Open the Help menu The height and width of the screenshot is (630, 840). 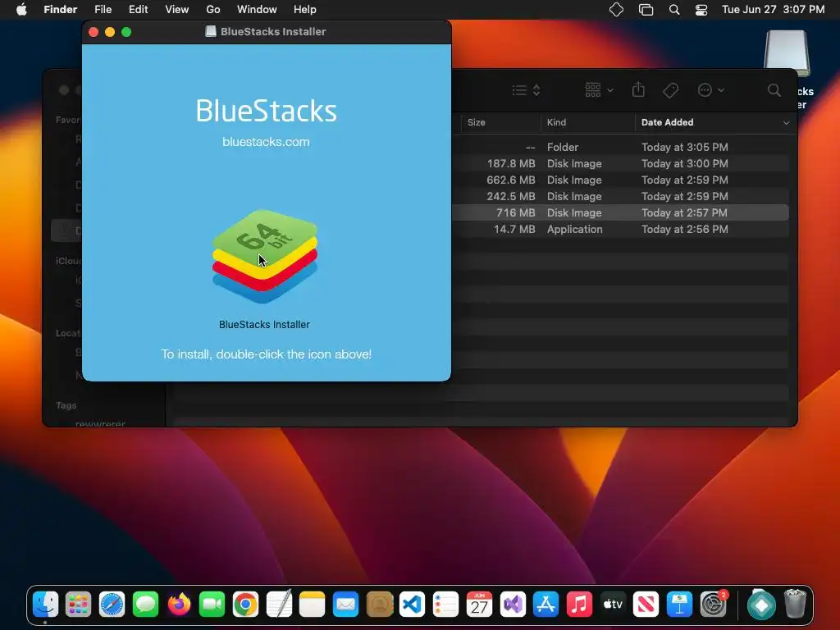coord(305,10)
